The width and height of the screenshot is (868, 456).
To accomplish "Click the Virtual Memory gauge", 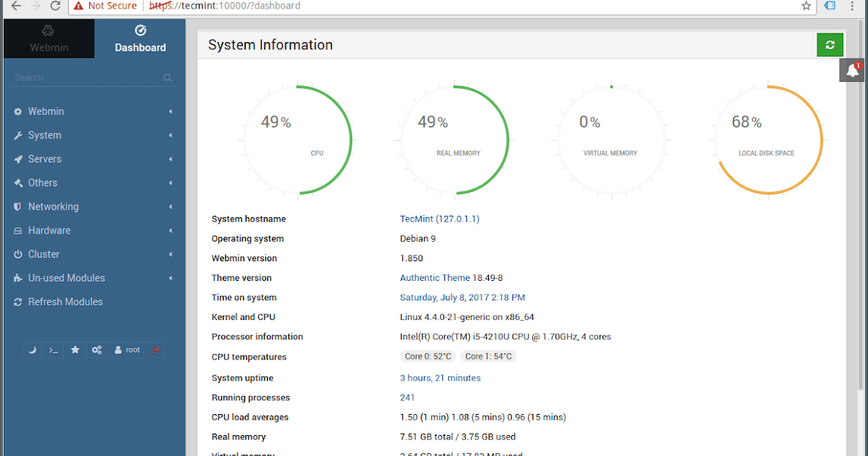I will [611, 140].
